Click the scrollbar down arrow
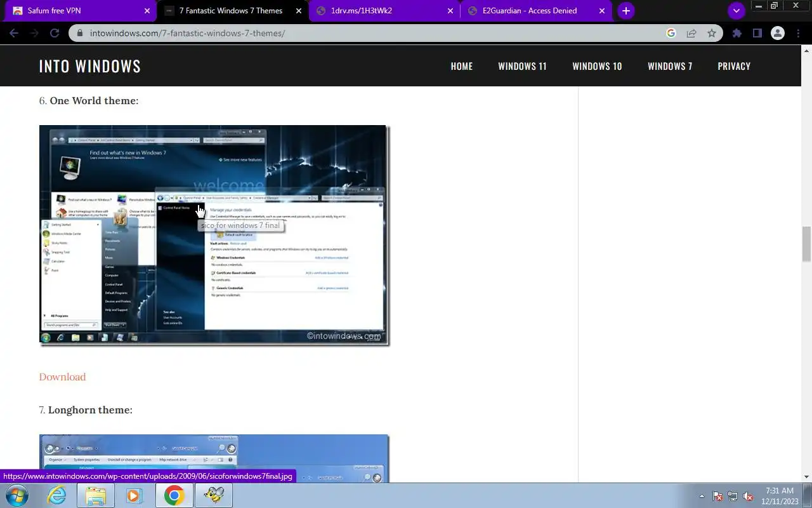Image resolution: width=812 pixels, height=508 pixels. pyautogui.click(x=806, y=477)
